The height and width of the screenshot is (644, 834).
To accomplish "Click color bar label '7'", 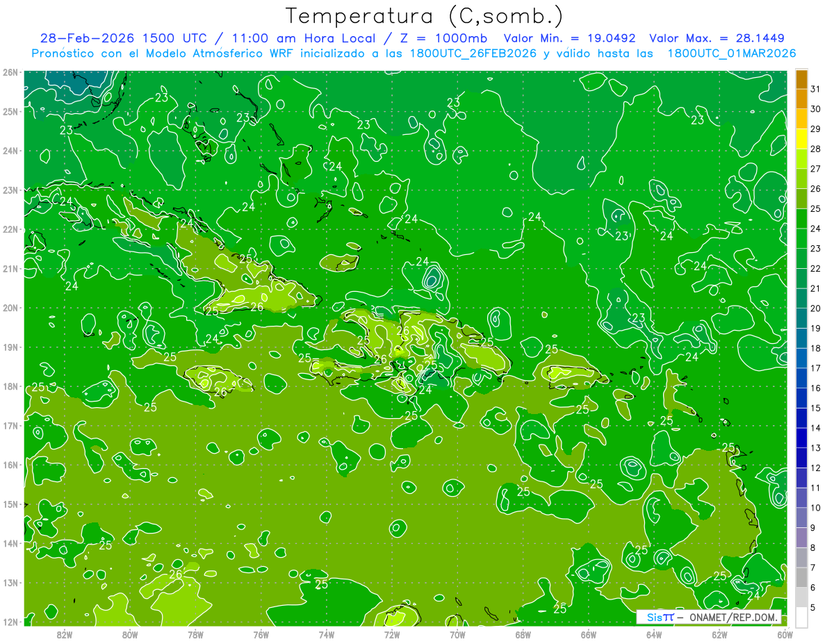I will pos(813,568).
